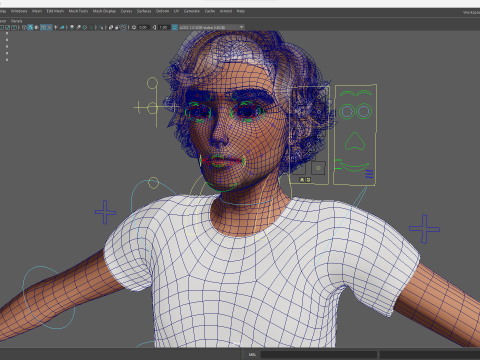
Task: Open the Arnold menu
Action: click(x=226, y=11)
